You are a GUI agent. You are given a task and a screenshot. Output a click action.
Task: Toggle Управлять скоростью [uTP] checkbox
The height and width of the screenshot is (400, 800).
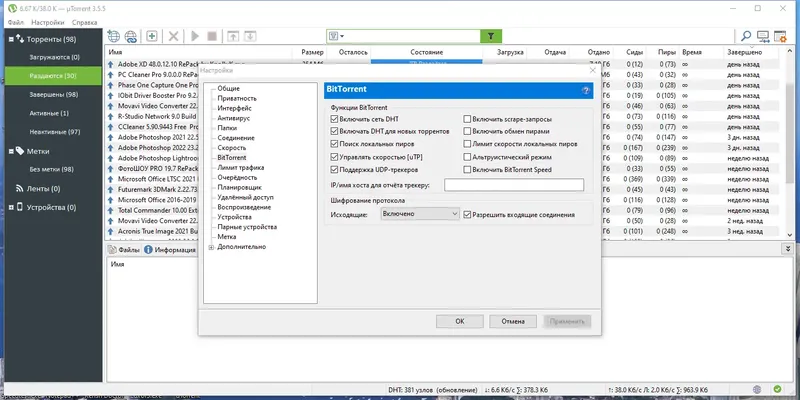[335, 157]
